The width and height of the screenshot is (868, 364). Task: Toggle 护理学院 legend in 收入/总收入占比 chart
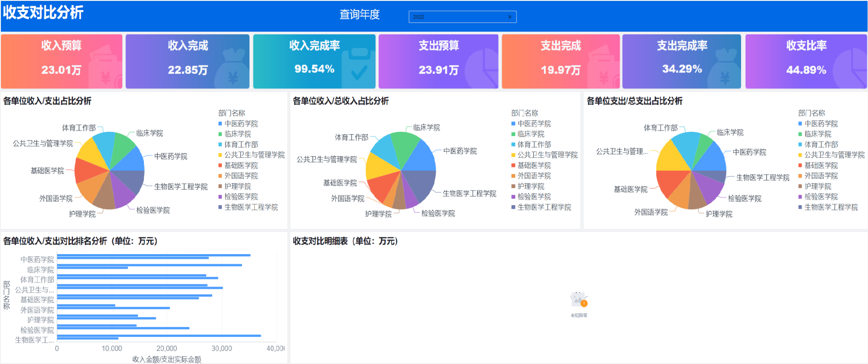click(528, 186)
